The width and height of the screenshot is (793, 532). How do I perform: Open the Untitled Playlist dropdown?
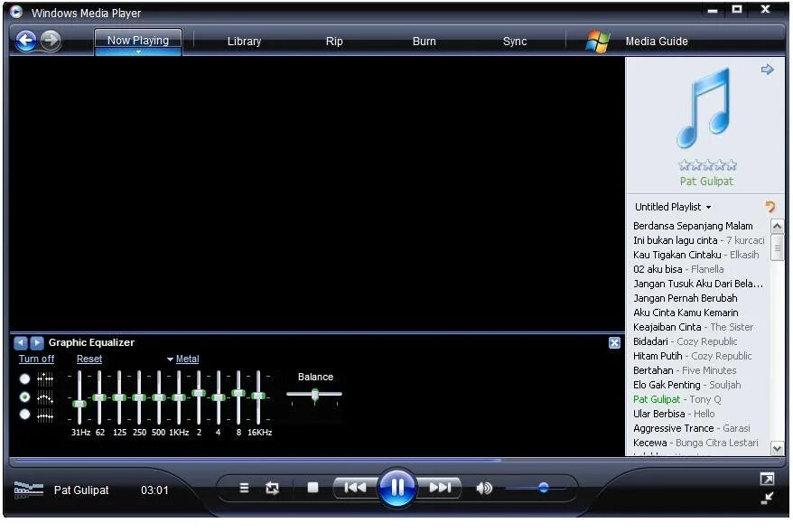pos(673,207)
